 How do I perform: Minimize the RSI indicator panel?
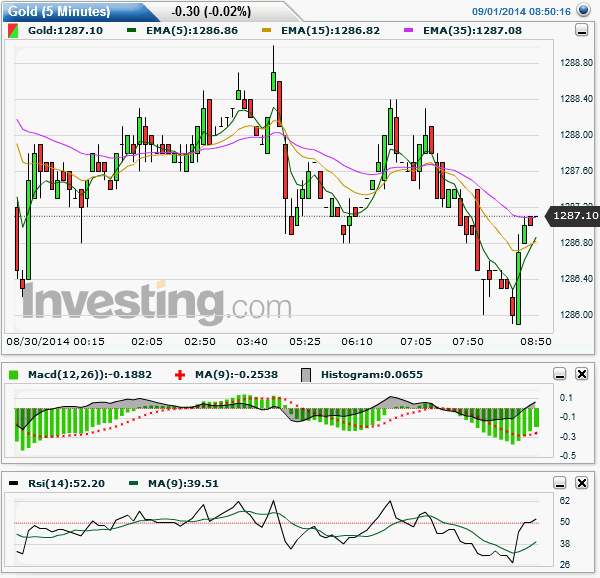click(560, 483)
